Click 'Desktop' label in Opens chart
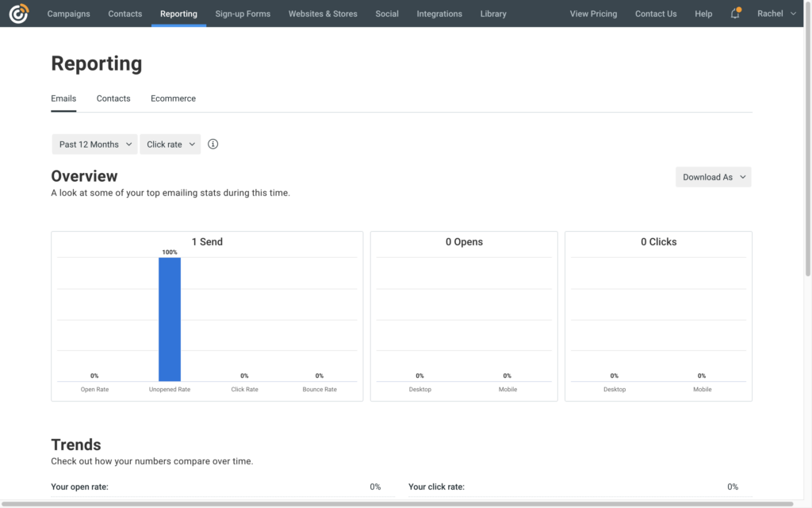Image resolution: width=812 pixels, height=508 pixels. point(420,389)
